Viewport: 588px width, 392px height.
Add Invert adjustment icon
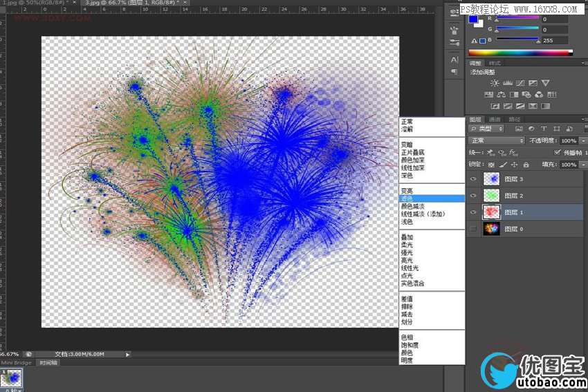pyautogui.click(x=495, y=106)
